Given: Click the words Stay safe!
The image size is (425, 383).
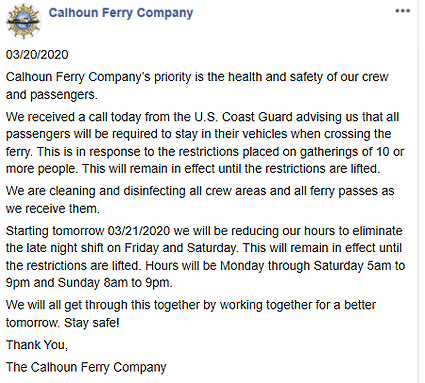Looking at the screenshot, I should click(x=92, y=323).
